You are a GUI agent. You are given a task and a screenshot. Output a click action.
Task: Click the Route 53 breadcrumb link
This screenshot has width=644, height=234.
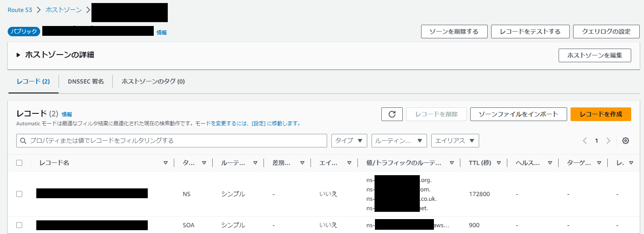20,10
